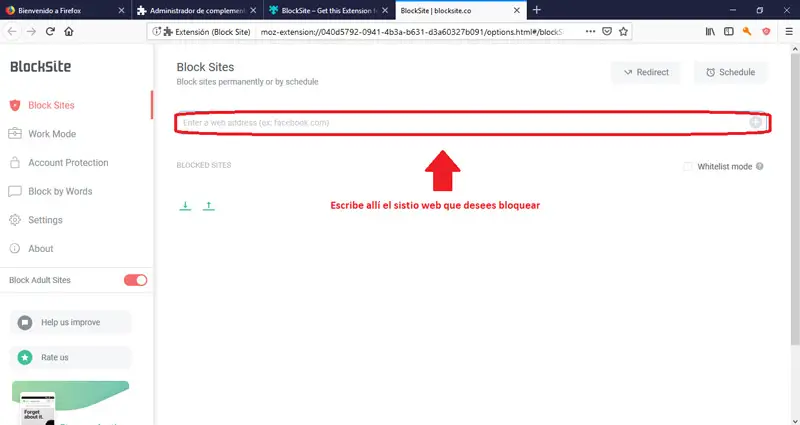
Task: Open the Firefox hamburger menu
Action: point(789,32)
